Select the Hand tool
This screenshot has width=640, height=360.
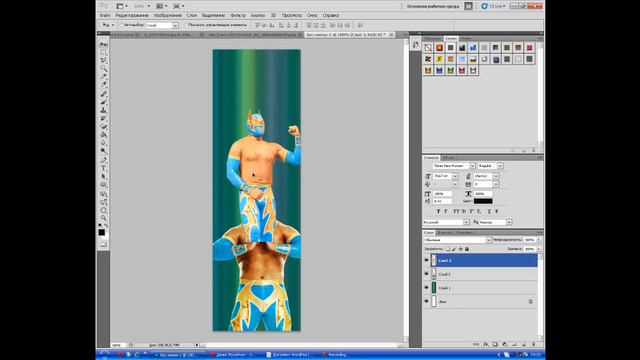click(x=104, y=210)
